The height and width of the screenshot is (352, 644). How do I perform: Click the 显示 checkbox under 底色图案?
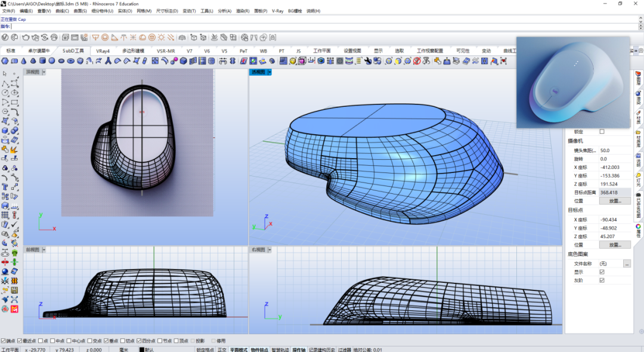tap(602, 272)
